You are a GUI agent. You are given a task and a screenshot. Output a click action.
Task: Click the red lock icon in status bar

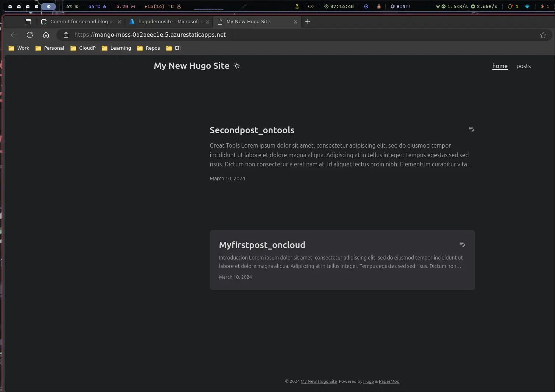coord(379,7)
